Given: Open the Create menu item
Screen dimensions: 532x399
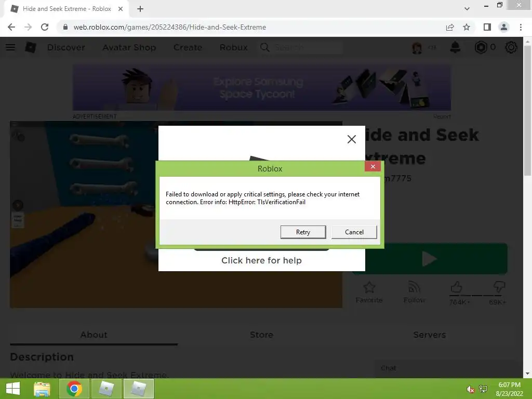Looking at the screenshot, I should tap(188, 47).
